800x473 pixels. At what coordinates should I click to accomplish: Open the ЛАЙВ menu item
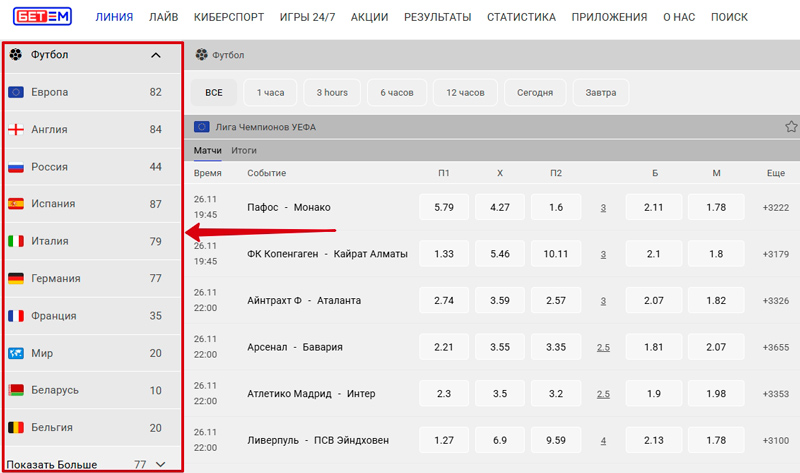pos(163,18)
